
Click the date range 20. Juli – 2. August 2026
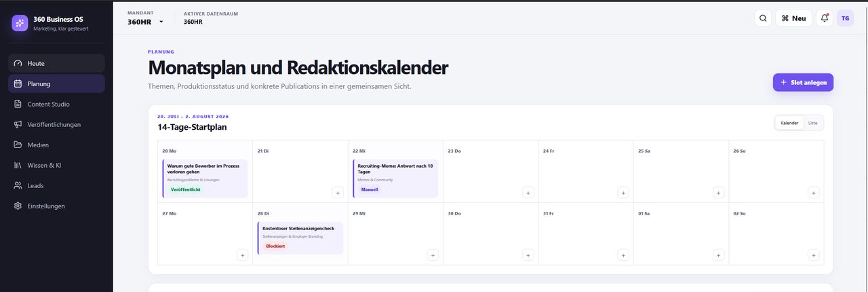[x=193, y=116]
